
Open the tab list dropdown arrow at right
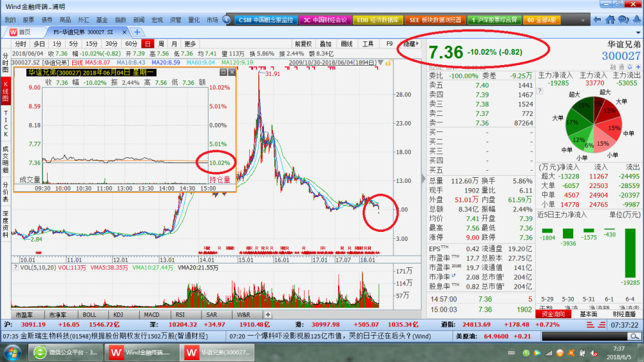638,32
